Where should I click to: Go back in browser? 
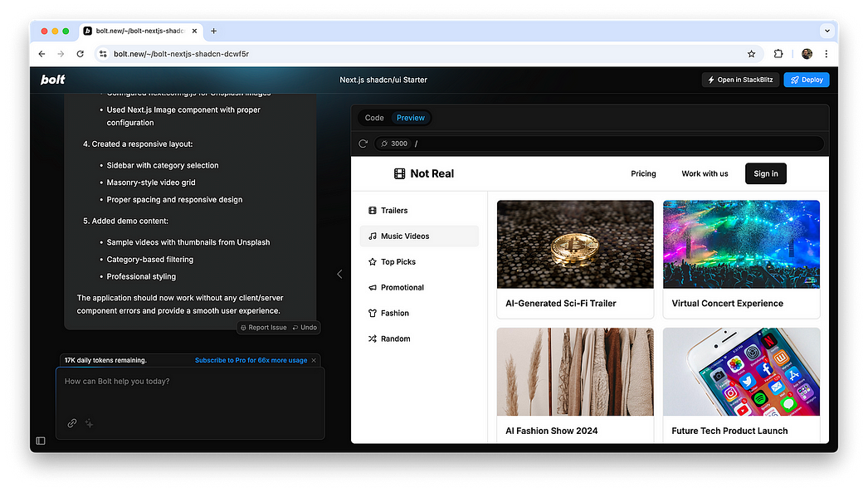42,54
